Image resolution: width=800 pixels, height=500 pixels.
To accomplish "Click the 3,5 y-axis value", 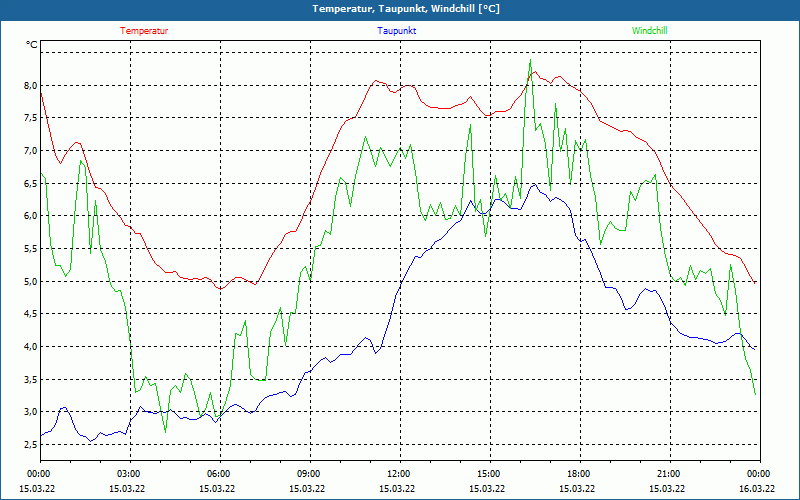I will tap(31, 379).
